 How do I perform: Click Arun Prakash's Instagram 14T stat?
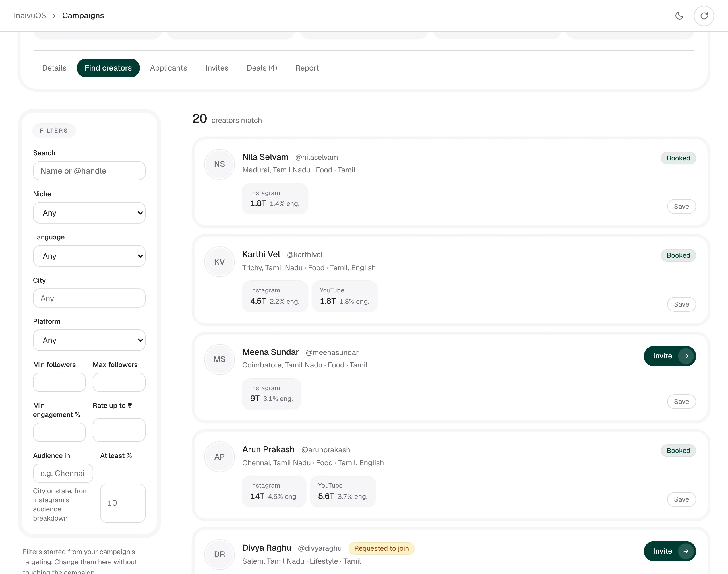[274, 491]
